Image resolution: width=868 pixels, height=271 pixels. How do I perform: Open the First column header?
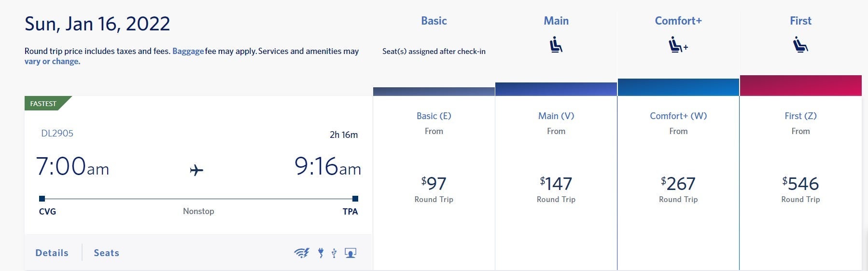click(800, 21)
